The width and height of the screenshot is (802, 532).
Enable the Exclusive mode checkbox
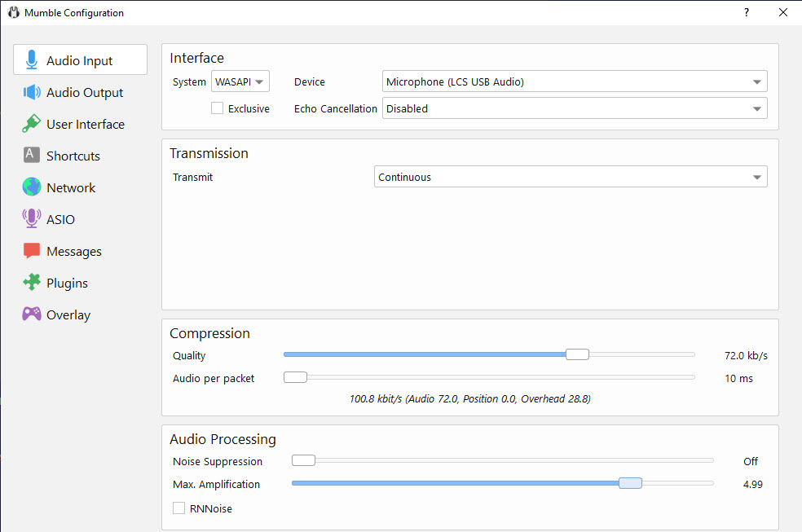(x=218, y=108)
